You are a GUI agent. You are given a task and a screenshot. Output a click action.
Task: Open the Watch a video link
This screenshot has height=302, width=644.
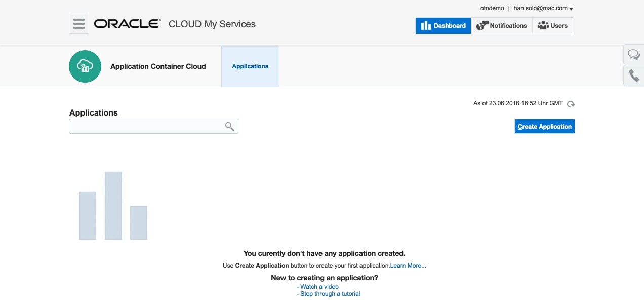click(319, 287)
